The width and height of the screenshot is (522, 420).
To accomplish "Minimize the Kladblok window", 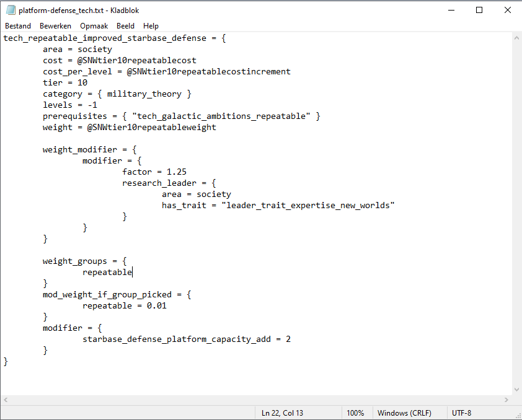I will tap(451, 10).
